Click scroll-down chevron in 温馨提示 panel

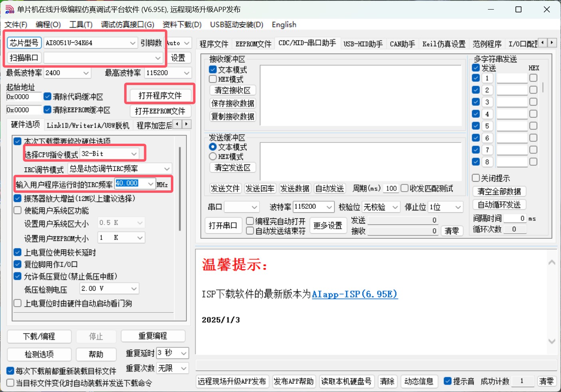pyautogui.click(x=552, y=341)
